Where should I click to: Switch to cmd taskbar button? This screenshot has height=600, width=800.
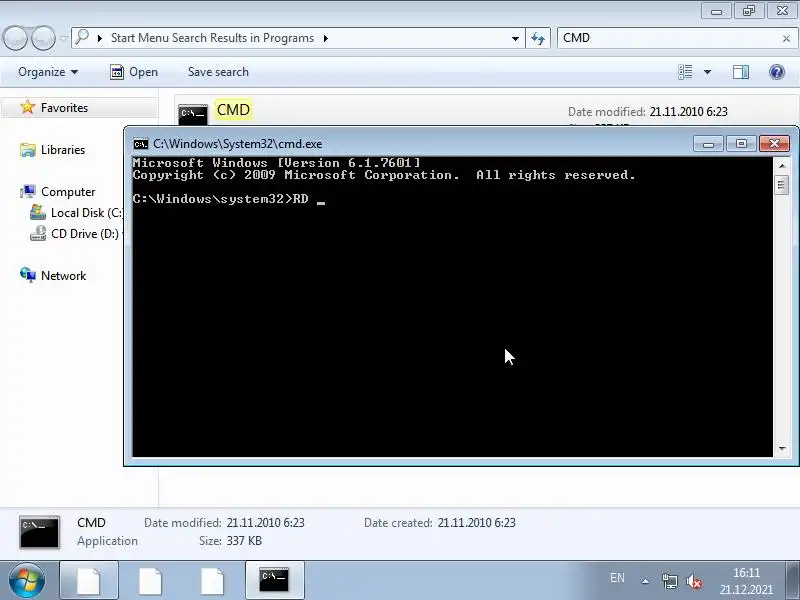pyautogui.click(x=274, y=580)
